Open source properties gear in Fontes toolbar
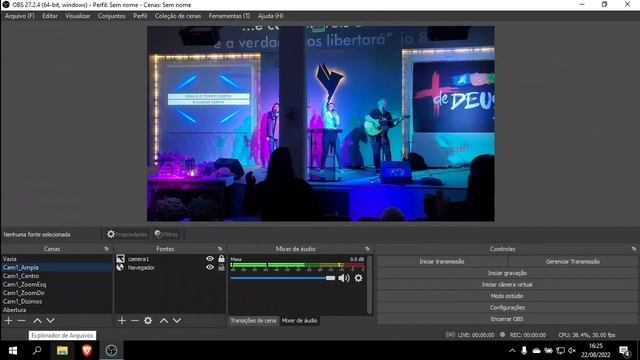640x360 pixels. coord(148,321)
